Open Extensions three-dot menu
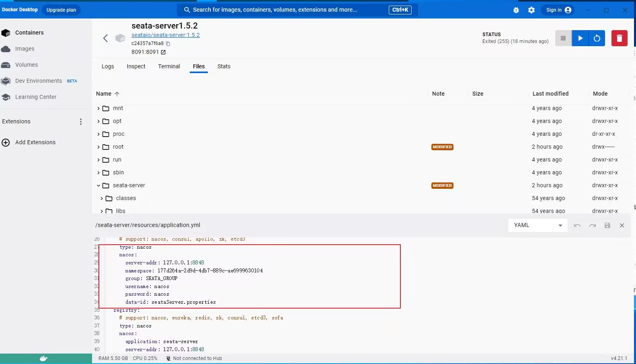Image resolution: width=636 pixels, height=364 pixels. (81, 121)
